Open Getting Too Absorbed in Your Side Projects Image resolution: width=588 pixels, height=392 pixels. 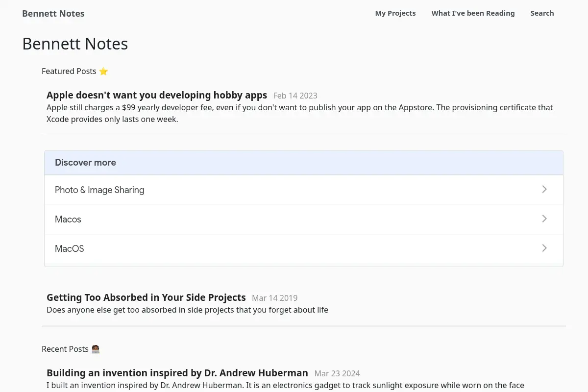pos(146,297)
